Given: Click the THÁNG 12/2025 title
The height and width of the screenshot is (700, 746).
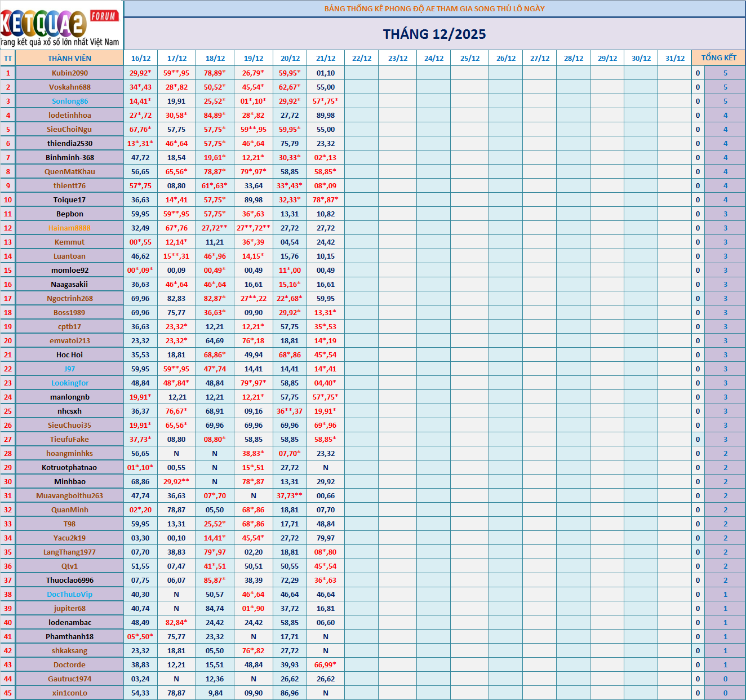Looking at the screenshot, I should click(434, 34).
